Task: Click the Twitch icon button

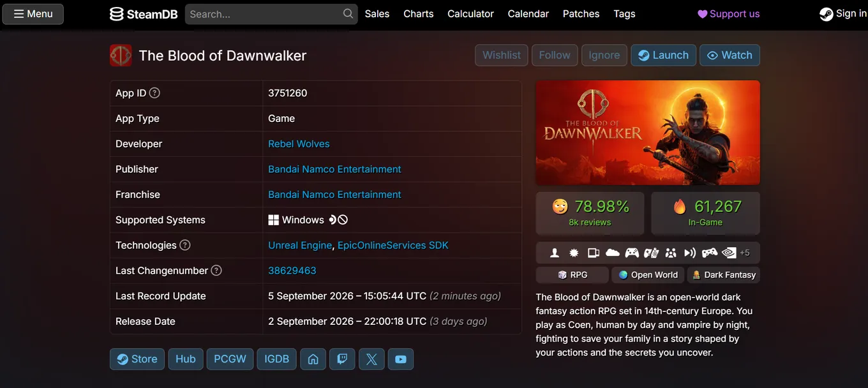Action: click(x=342, y=359)
